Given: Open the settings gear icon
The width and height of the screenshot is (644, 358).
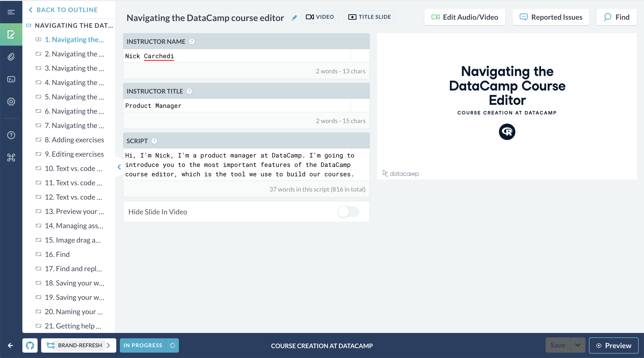Looking at the screenshot, I should pos(11,101).
